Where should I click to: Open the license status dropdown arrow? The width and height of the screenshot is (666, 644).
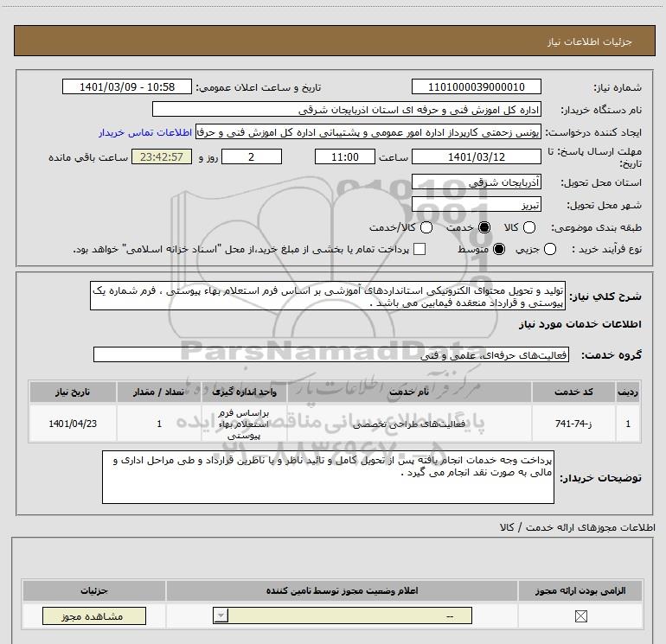point(221,615)
